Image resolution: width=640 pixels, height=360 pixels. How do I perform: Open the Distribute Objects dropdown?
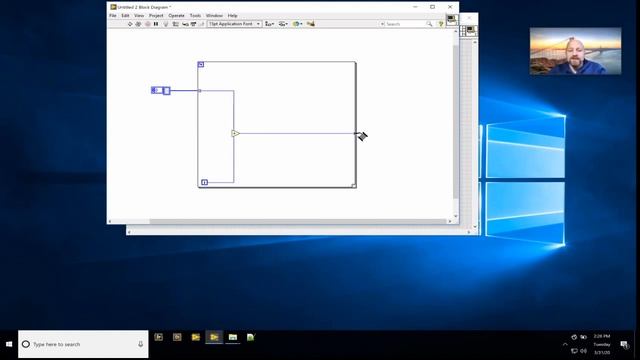pyautogui.click(x=283, y=24)
